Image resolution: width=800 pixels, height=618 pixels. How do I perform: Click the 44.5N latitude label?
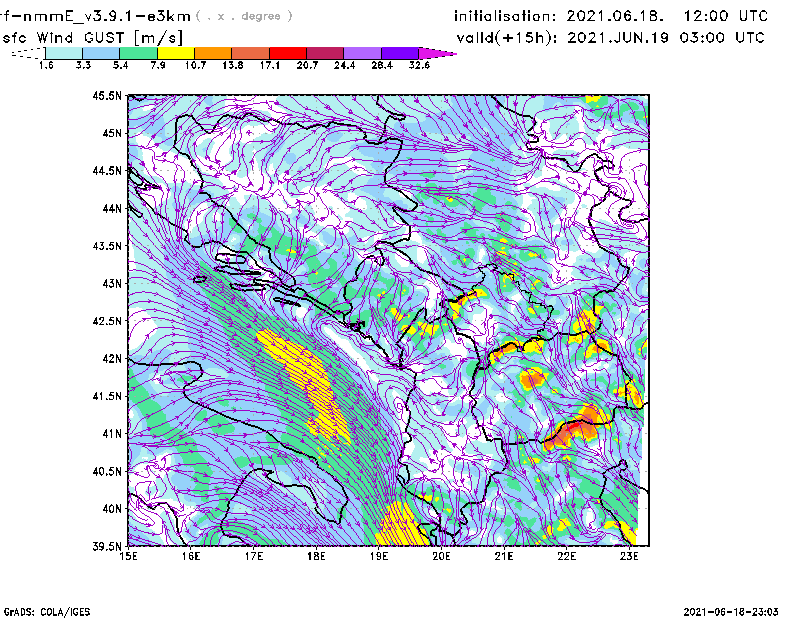point(107,170)
